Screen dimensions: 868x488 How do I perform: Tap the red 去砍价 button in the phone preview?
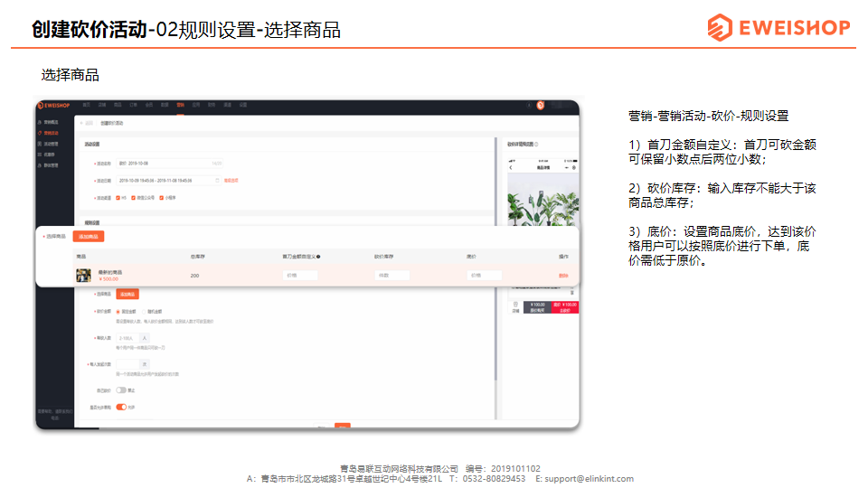tap(564, 307)
